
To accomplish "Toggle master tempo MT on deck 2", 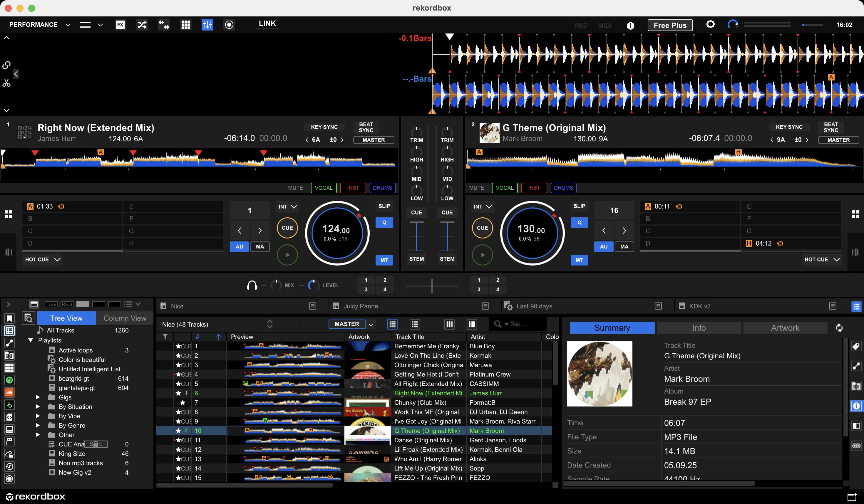I will pos(579,260).
